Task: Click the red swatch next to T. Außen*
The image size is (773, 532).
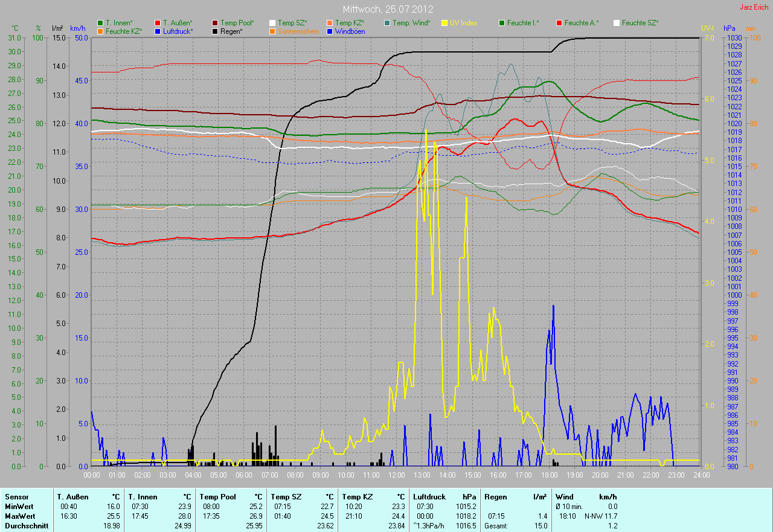Action: tap(158, 23)
